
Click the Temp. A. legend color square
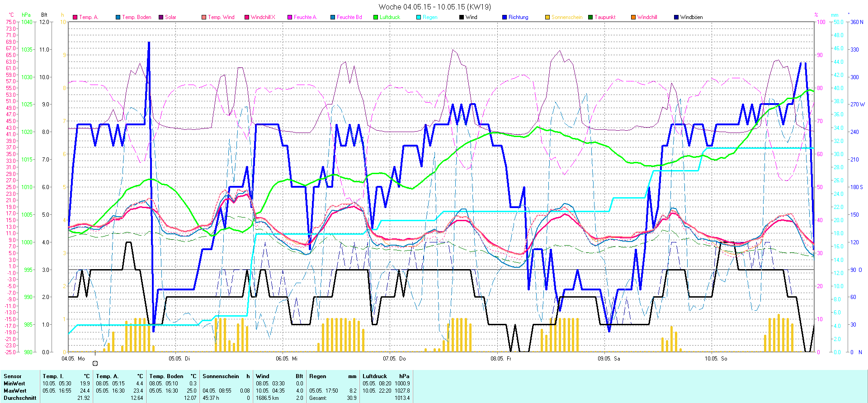[x=75, y=17]
